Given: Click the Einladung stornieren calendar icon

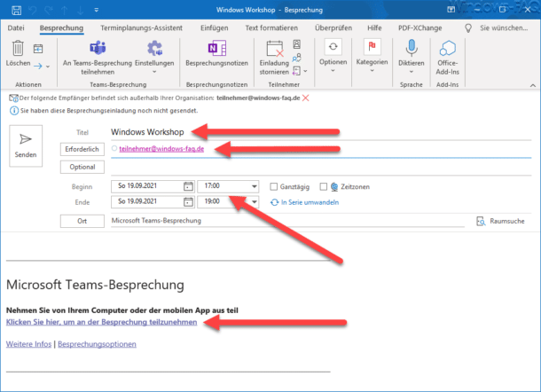Looking at the screenshot, I should point(275,49).
